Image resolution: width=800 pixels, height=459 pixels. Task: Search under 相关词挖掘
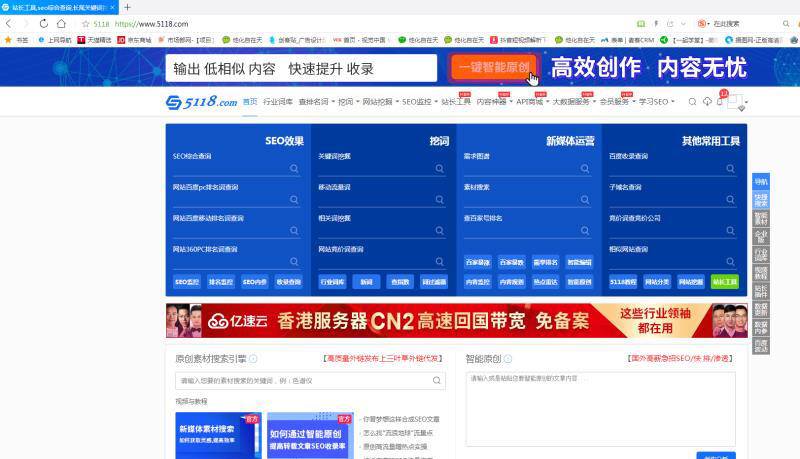(x=439, y=231)
